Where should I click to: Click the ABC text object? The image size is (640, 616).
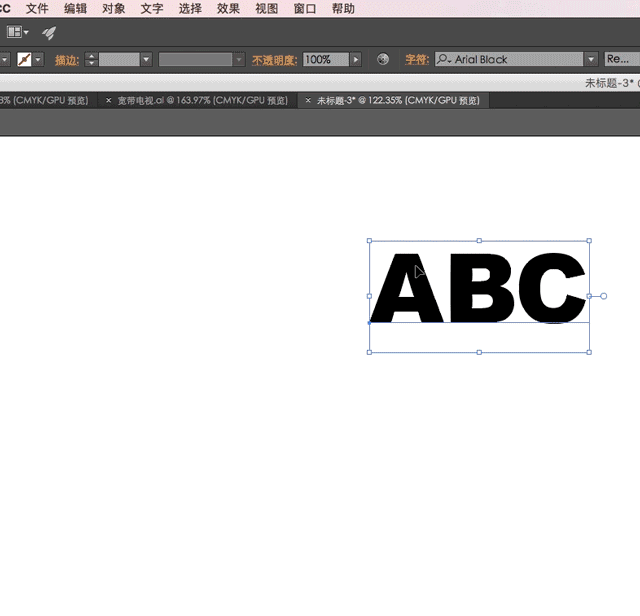pos(478,288)
